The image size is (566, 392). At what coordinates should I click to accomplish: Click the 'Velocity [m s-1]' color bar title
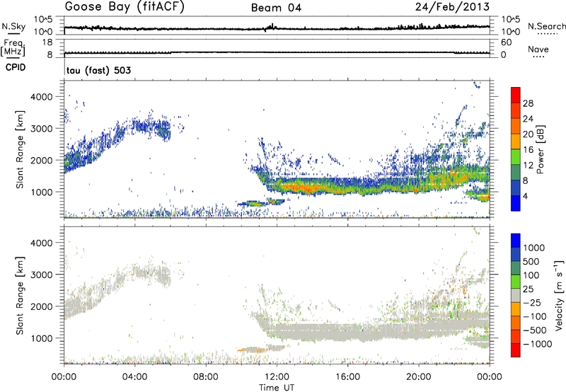pyautogui.click(x=559, y=296)
